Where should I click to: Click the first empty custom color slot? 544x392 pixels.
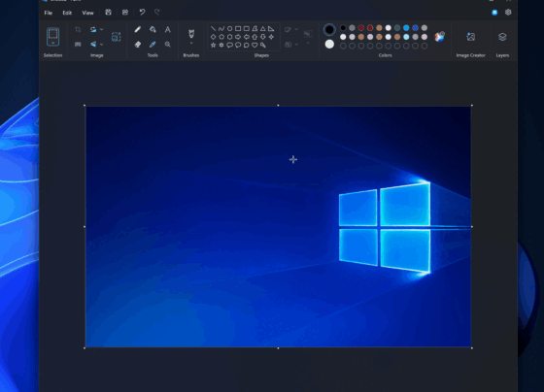[343, 46]
